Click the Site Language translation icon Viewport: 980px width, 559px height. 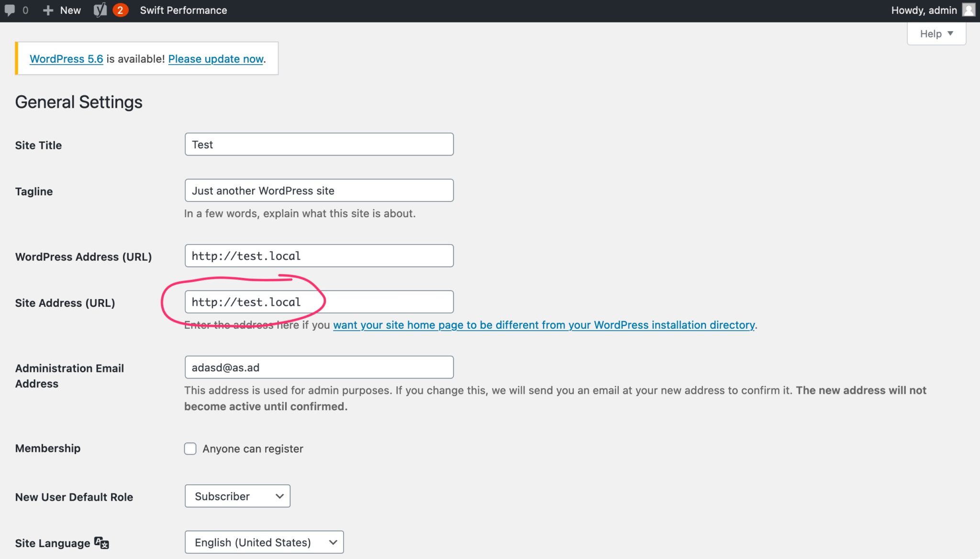[x=100, y=542]
